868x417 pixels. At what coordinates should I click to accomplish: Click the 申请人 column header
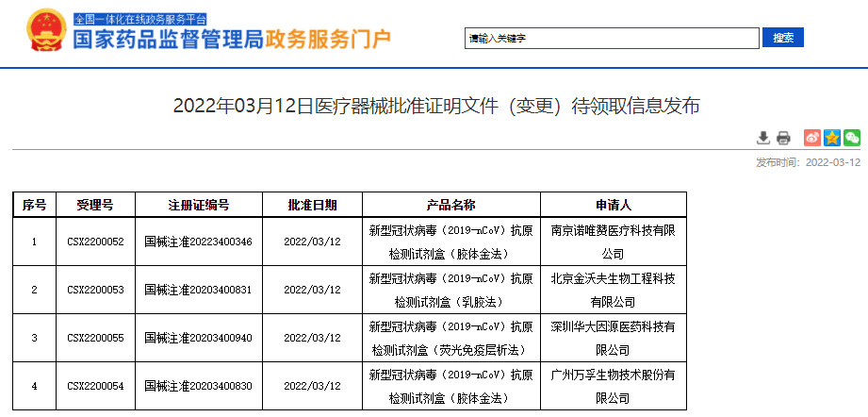tap(614, 205)
